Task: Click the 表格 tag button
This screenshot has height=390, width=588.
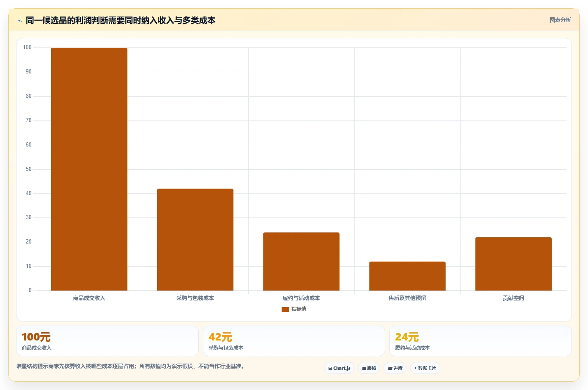Action: (369, 368)
